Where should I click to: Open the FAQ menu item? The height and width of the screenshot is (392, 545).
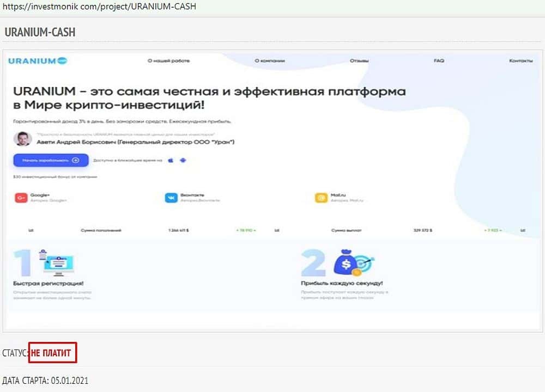click(x=439, y=61)
